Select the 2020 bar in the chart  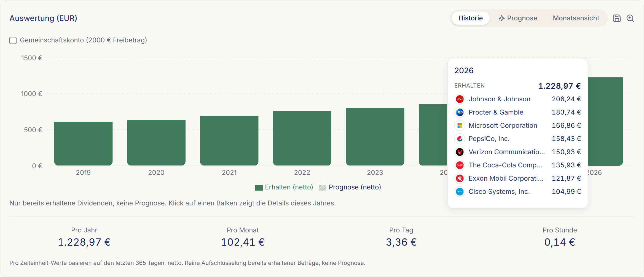click(156, 143)
